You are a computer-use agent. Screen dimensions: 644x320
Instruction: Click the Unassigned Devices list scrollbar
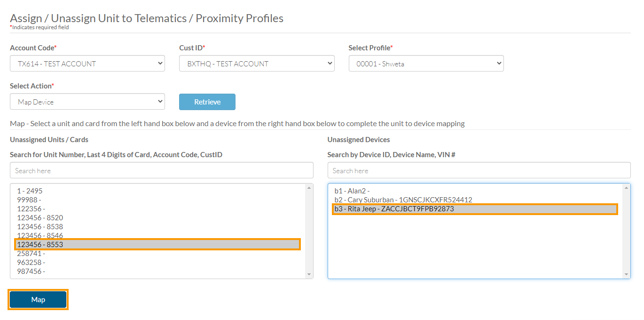627,231
